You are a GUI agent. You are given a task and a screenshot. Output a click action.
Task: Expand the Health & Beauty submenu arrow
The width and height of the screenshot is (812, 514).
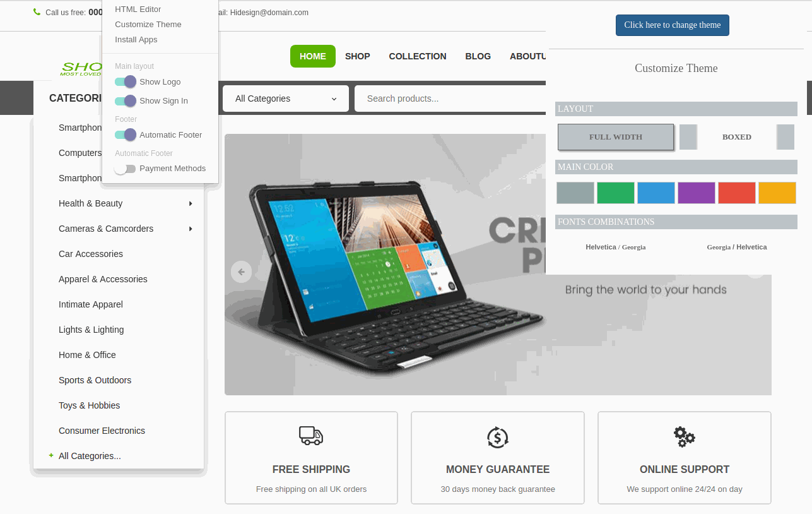[x=191, y=203]
